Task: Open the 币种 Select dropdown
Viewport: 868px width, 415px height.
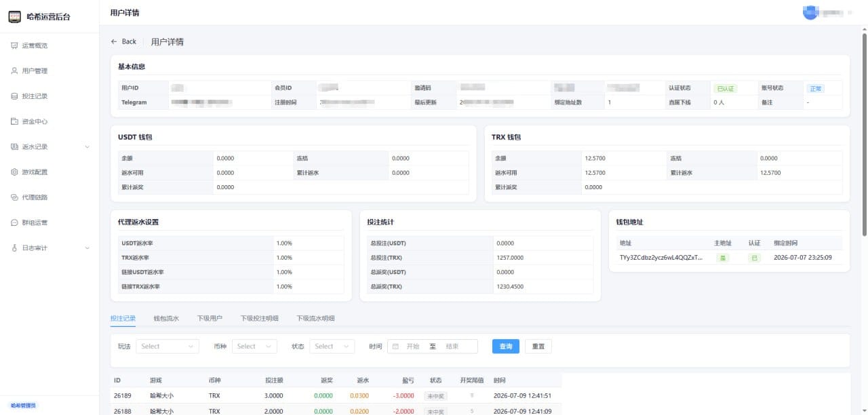Action: [x=254, y=347]
